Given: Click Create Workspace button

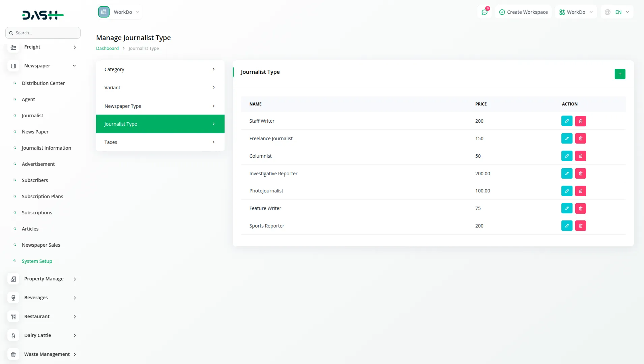Looking at the screenshot, I should click(x=523, y=12).
